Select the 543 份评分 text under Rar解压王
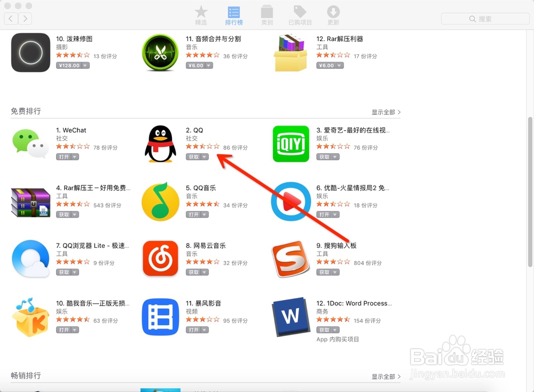The image size is (534, 392). (107, 205)
